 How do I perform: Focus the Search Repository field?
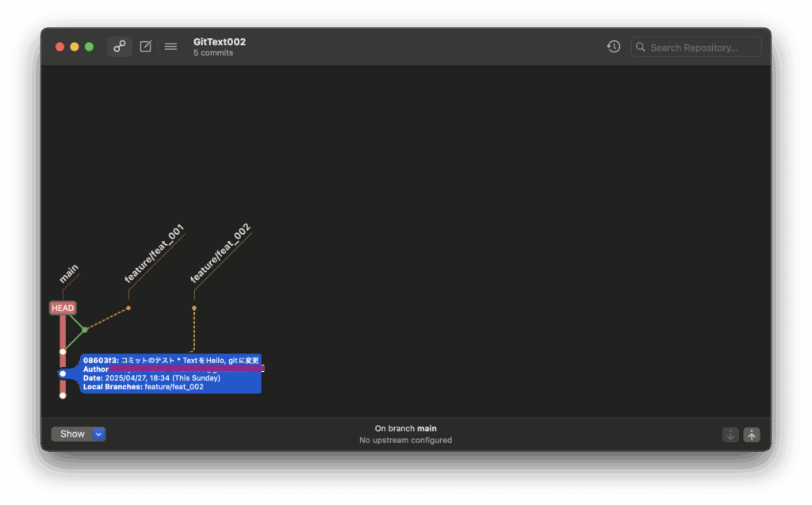pos(696,47)
